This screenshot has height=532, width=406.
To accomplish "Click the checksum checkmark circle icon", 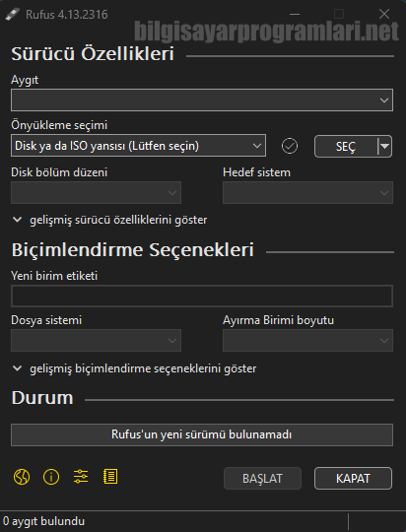I will tap(290, 146).
